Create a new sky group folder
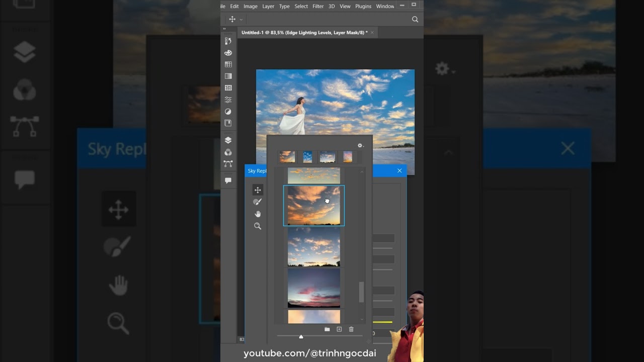The height and width of the screenshot is (362, 644). coord(327,329)
